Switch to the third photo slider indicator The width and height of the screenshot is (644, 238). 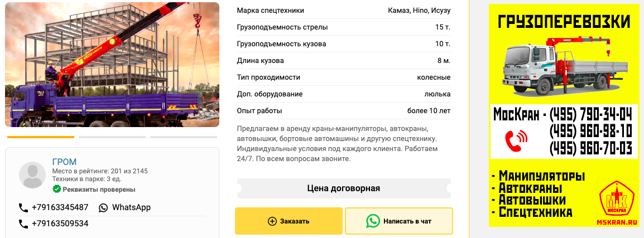[184, 137]
